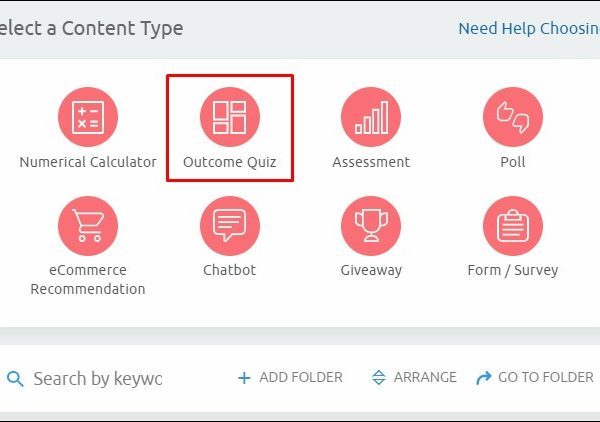Click the GO TO FOLDER arrow icon
The height and width of the screenshot is (422, 600).
pyautogui.click(x=484, y=378)
